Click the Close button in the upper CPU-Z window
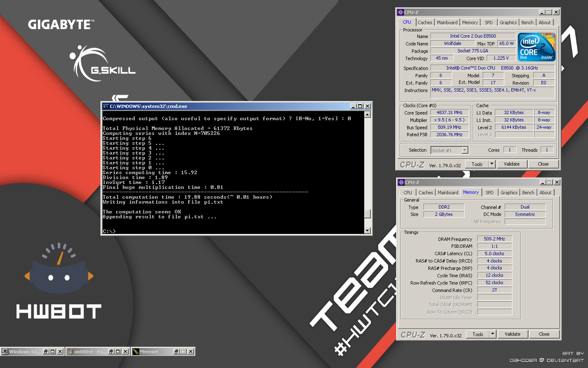 click(543, 164)
